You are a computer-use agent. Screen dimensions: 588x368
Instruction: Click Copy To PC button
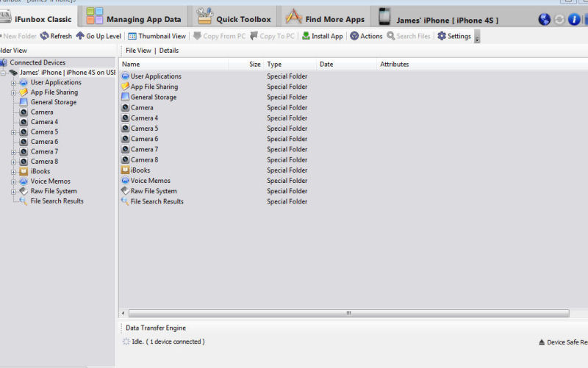click(x=272, y=36)
